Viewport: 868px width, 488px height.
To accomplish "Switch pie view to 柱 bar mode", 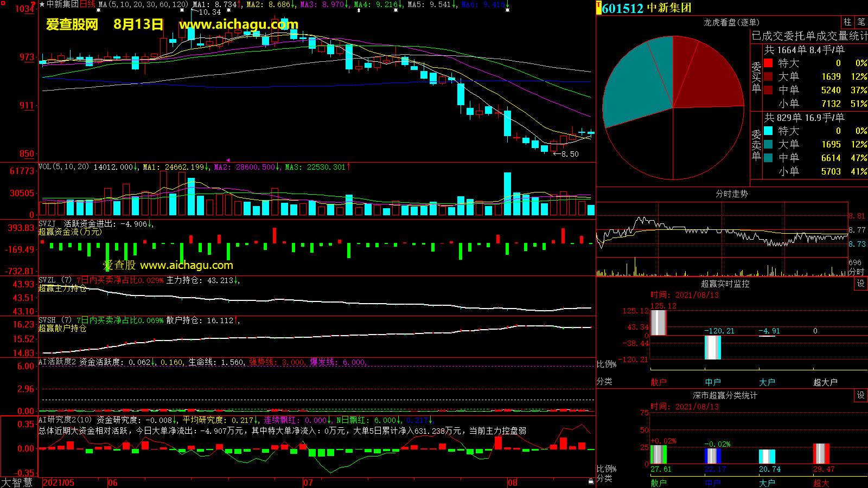I will point(847,22).
